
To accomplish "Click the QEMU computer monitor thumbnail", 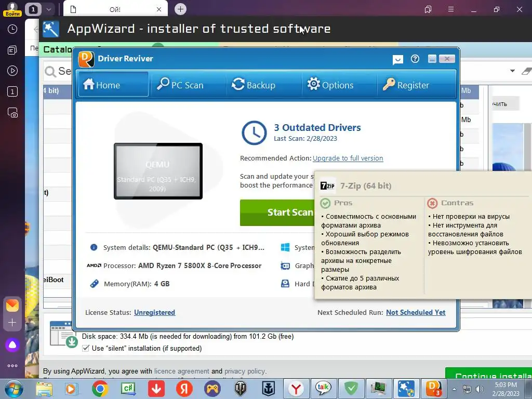I will pyautogui.click(x=158, y=171).
